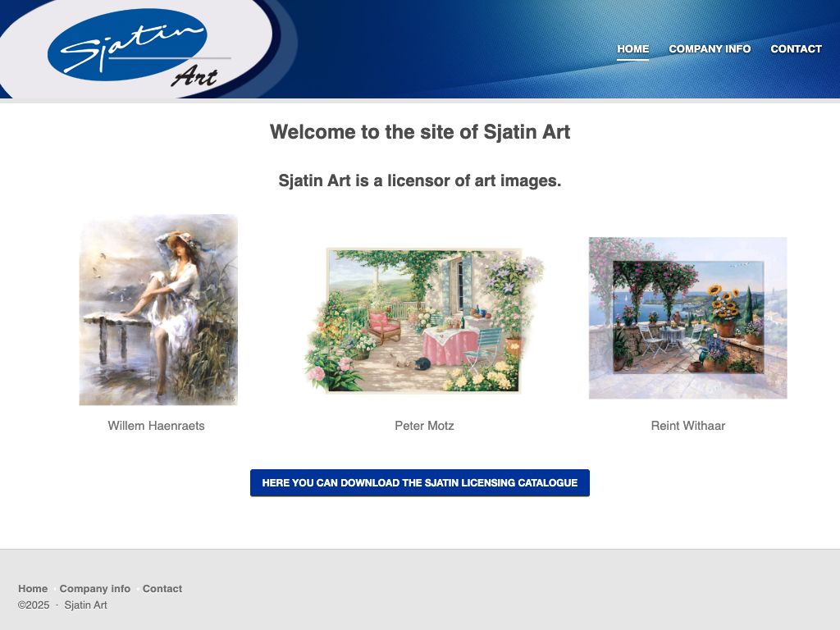Screen dimensions: 840x630
Task: Open the footer Contact link
Action: click(162, 588)
